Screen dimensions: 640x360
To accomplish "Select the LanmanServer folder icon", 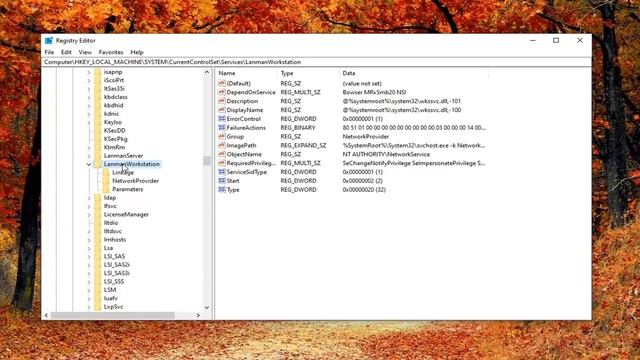I will 98,156.
